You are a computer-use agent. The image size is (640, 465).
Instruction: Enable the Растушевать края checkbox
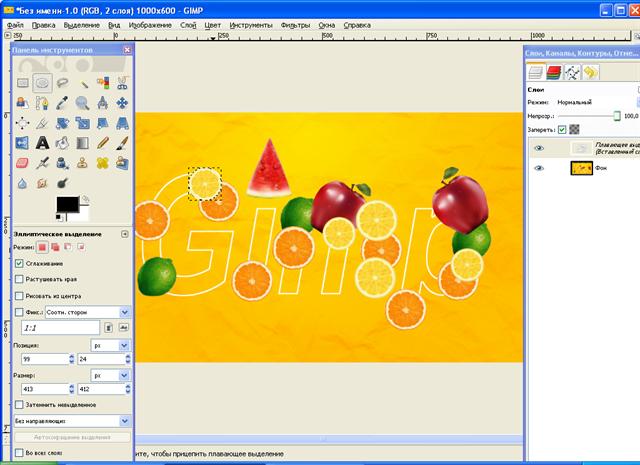[x=19, y=279]
